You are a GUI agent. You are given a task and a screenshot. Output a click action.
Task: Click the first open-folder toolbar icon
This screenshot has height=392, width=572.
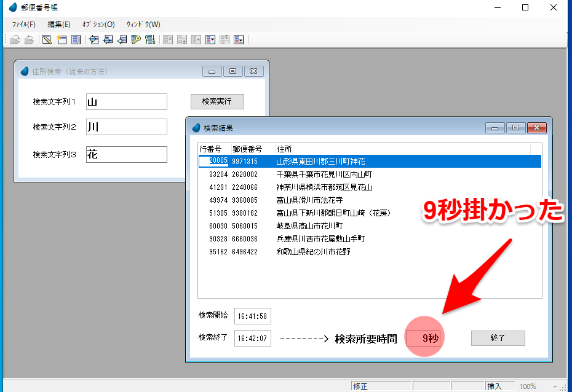pyautogui.click(x=15, y=40)
